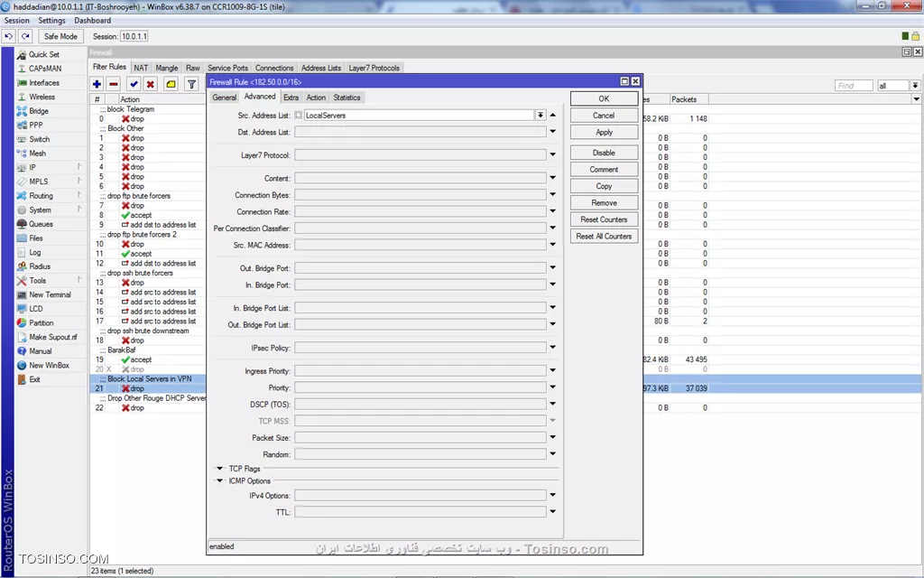Click Disable button in rule dialog
924x578 pixels.
[604, 153]
